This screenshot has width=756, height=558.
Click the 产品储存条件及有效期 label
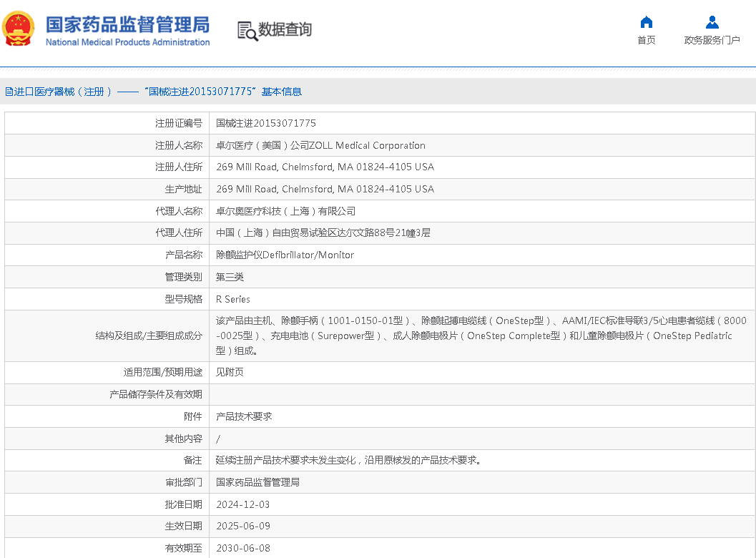point(155,394)
